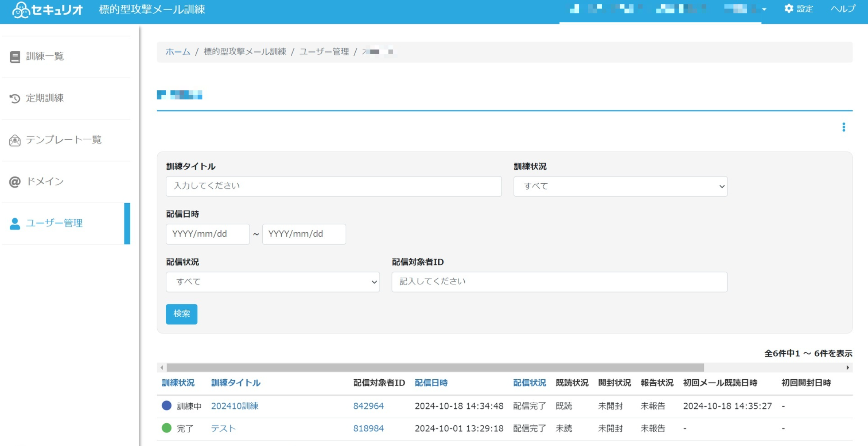Expand the 配信状況 filter dropdown

tap(272, 282)
